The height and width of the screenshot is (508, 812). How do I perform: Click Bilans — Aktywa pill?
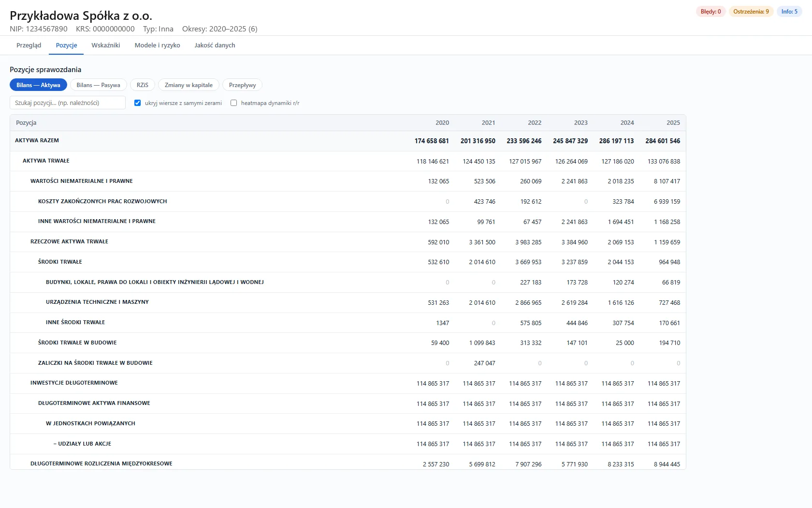[38, 85]
